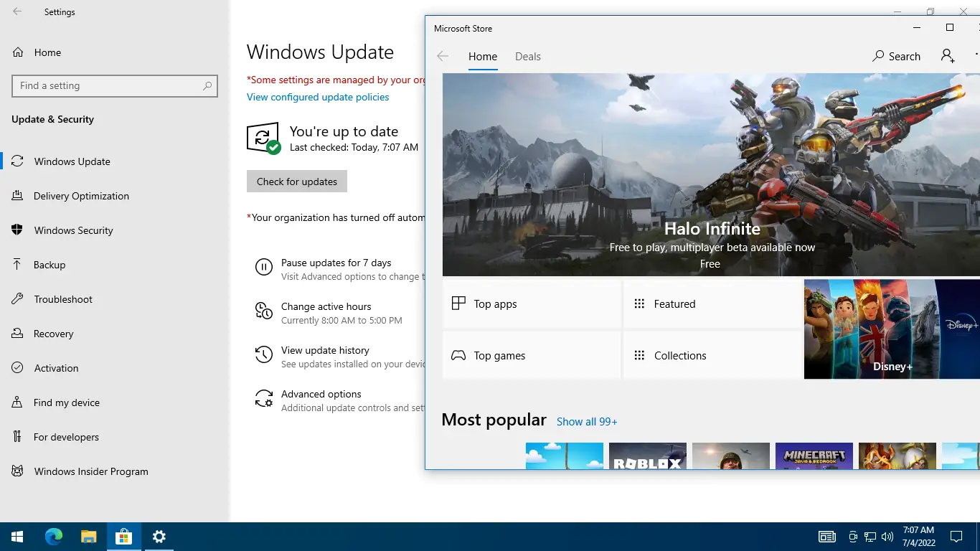Open the Windows Start menu
The height and width of the screenshot is (551, 980).
point(17,537)
